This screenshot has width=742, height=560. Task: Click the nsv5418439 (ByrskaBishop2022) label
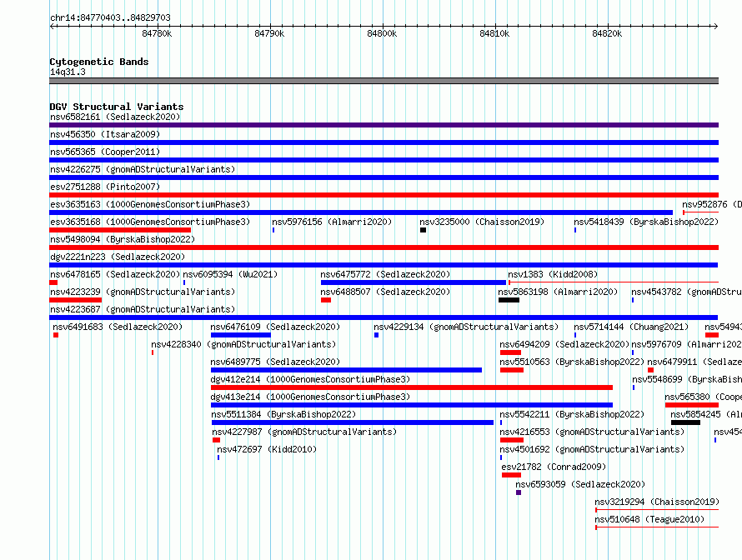pos(646,222)
